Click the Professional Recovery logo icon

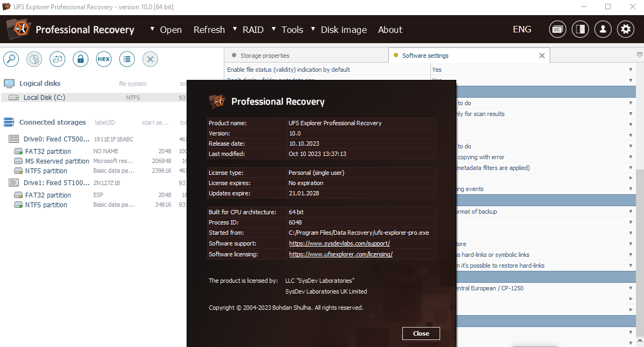19,29
